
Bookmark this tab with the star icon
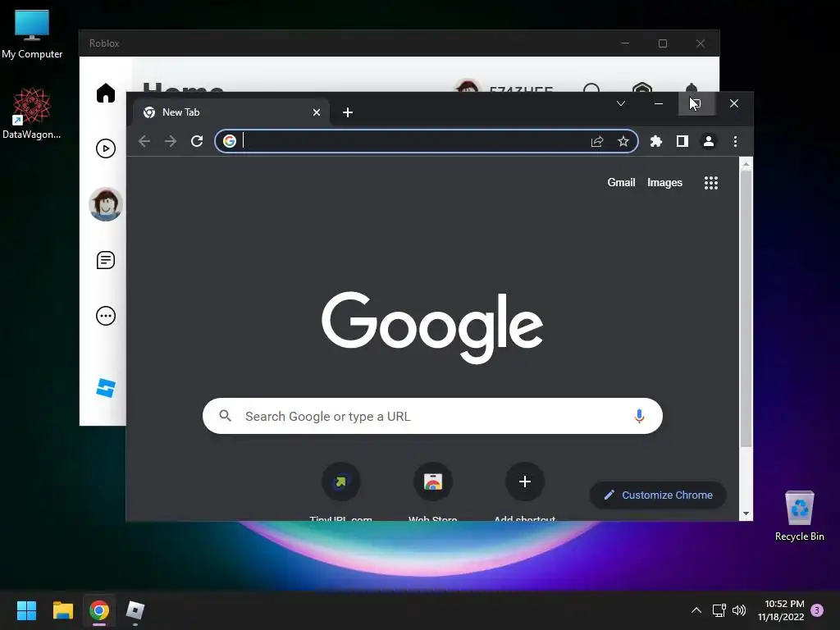[623, 141]
